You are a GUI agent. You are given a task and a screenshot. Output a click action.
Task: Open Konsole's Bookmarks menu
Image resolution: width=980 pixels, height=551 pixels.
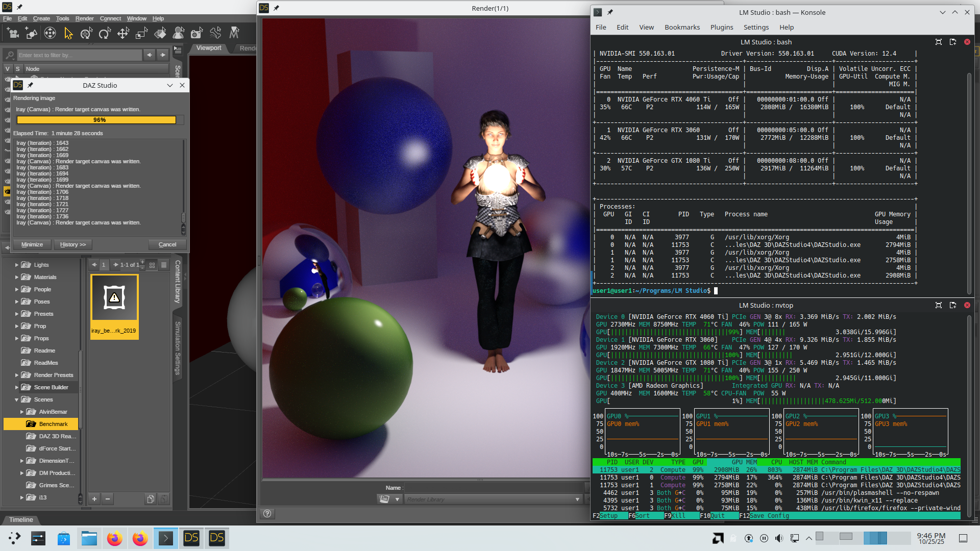click(682, 28)
